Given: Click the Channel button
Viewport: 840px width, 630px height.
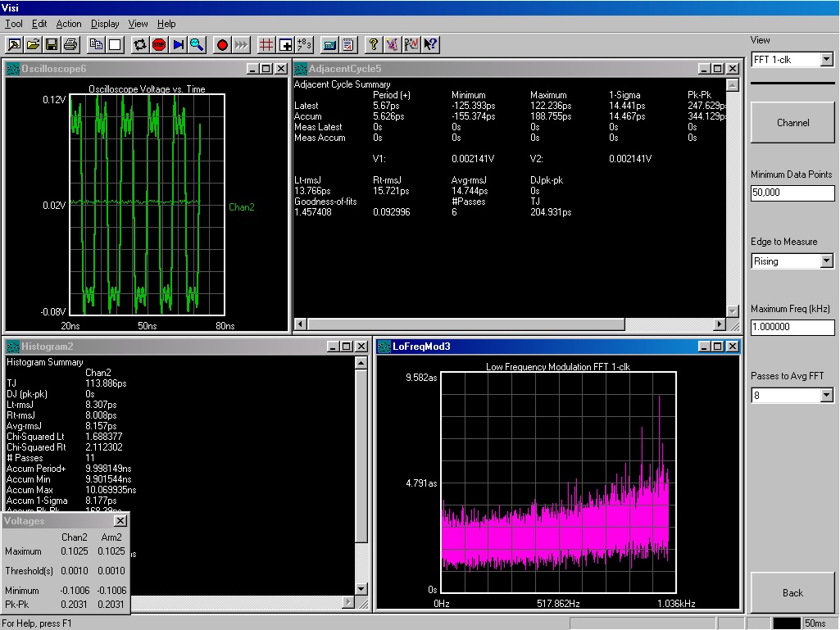Looking at the screenshot, I should (792, 123).
